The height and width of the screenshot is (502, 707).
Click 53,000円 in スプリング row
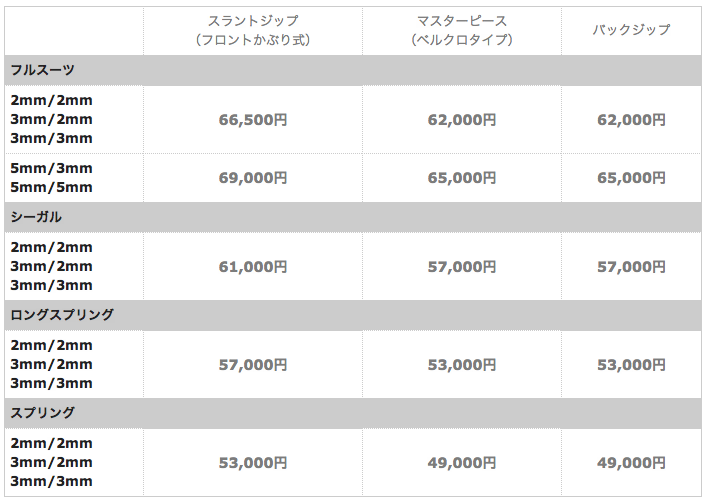click(253, 463)
